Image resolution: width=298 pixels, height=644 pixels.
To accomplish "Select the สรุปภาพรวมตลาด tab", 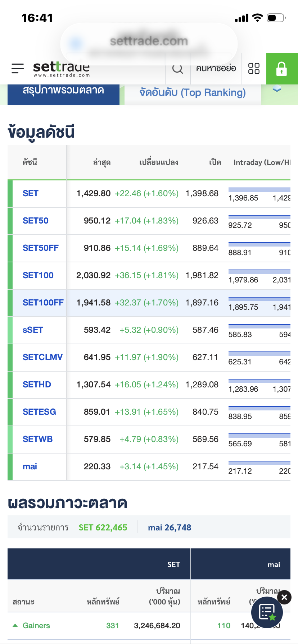I will 63,92.
